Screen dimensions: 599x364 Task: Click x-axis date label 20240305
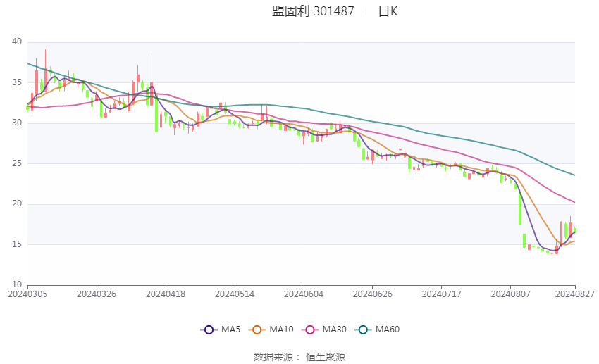pyautogui.click(x=27, y=294)
